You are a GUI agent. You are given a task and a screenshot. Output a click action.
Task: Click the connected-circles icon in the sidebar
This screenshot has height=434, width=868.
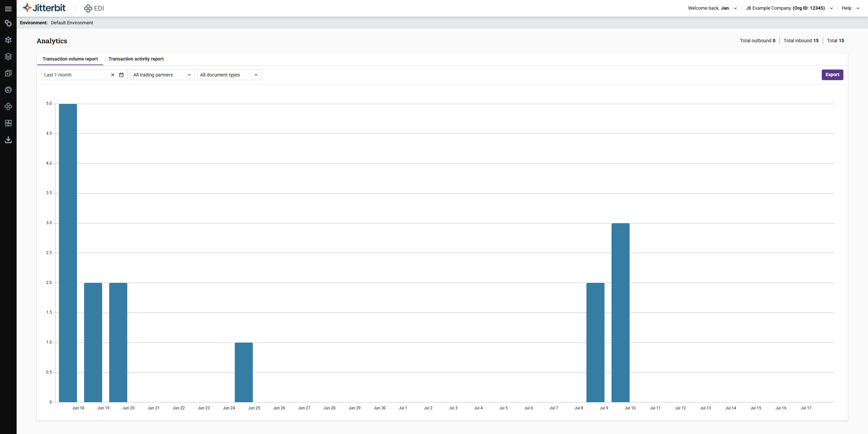8,106
